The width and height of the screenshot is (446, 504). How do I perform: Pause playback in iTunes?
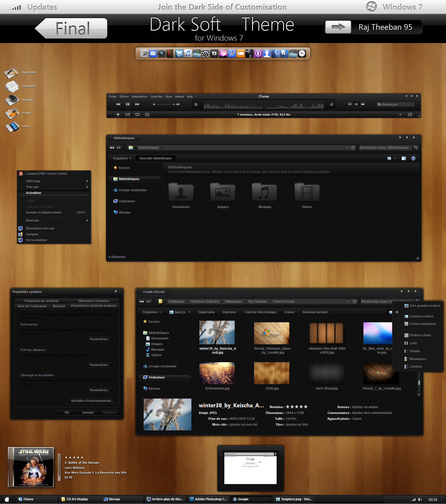(x=128, y=104)
